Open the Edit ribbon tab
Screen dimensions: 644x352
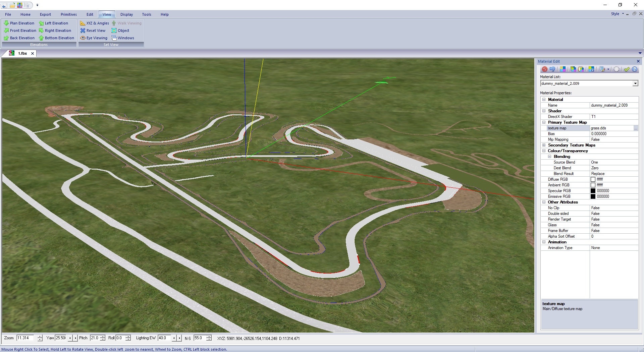tap(90, 14)
